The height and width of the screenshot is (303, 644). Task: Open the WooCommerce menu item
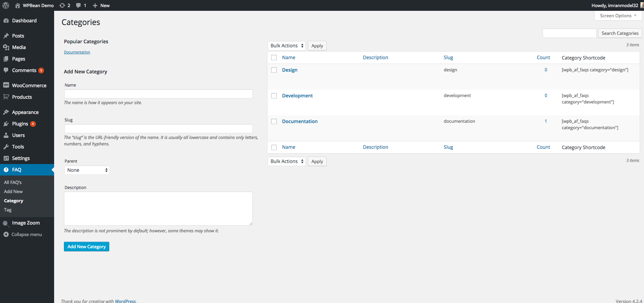click(29, 86)
